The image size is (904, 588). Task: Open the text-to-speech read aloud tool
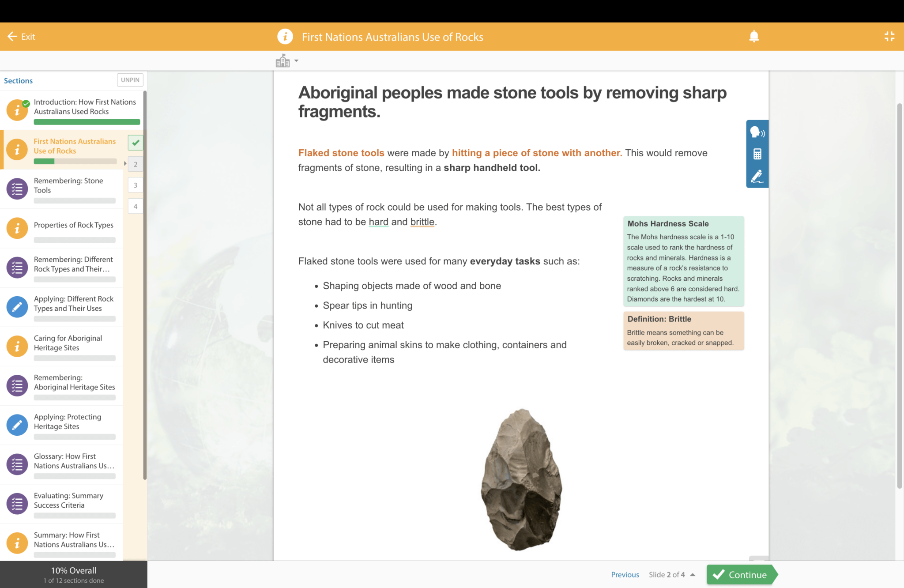pyautogui.click(x=757, y=132)
